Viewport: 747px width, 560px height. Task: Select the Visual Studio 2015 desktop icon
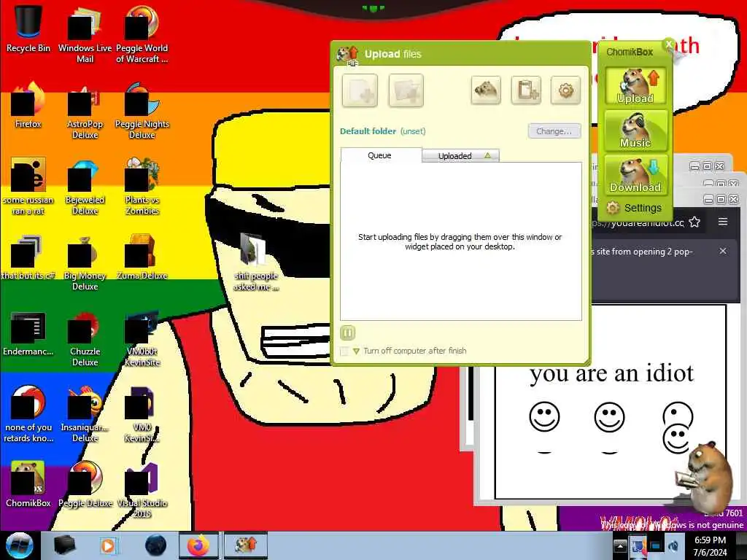[x=142, y=489]
